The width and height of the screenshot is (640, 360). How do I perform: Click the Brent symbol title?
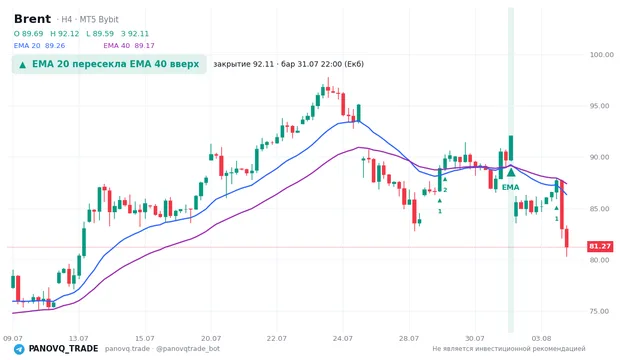(x=32, y=19)
